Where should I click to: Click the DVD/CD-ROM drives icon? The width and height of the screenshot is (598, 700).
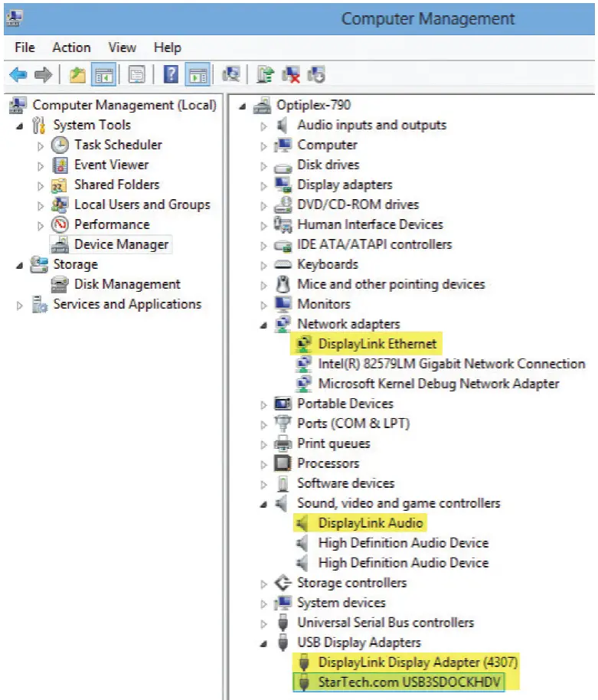(283, 204)
